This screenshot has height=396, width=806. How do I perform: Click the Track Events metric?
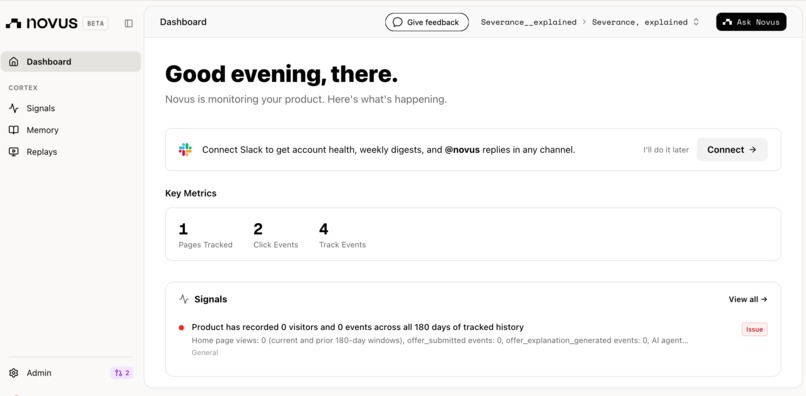(x=342, y=236)
